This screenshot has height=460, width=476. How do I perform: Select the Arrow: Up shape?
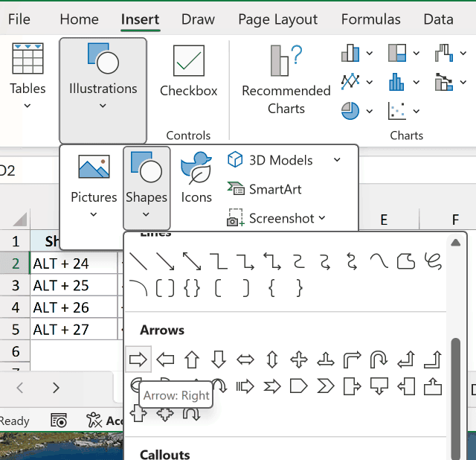pyautogui.click(x=192, y=360)
